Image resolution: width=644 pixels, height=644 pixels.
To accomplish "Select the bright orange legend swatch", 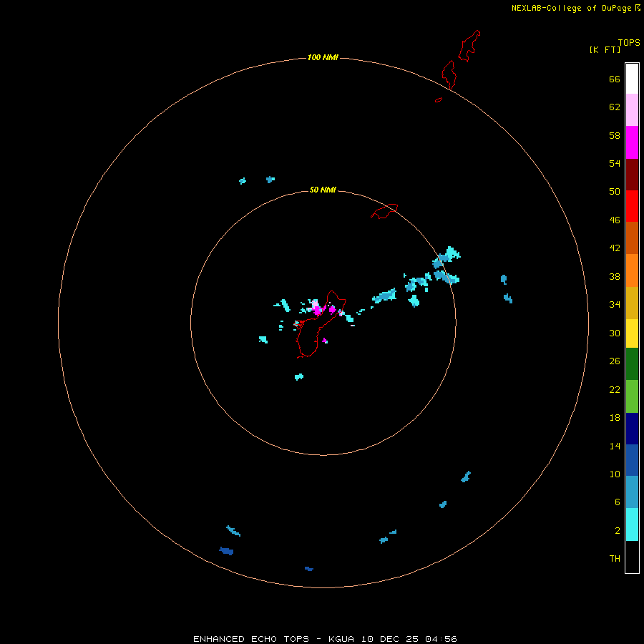I will click(632, 270).
